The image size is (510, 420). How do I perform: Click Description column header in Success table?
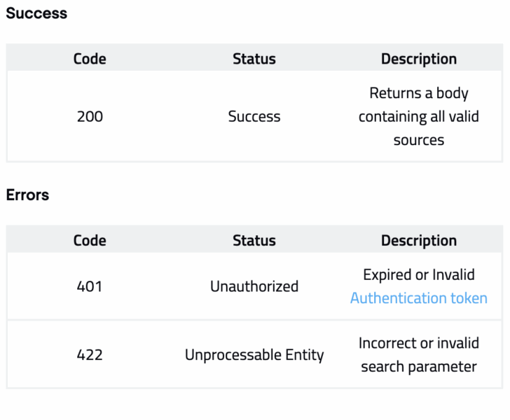point(418,59)
